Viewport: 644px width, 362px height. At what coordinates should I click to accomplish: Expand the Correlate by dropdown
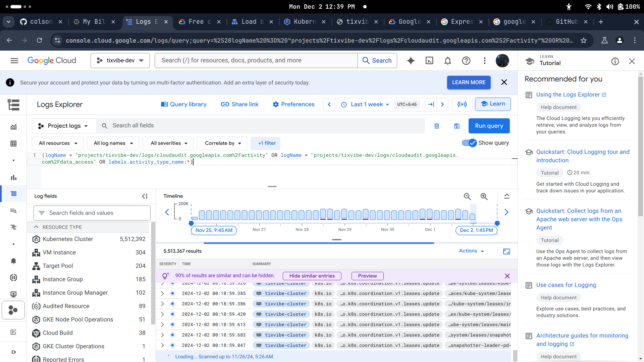(x=222, y=143)
